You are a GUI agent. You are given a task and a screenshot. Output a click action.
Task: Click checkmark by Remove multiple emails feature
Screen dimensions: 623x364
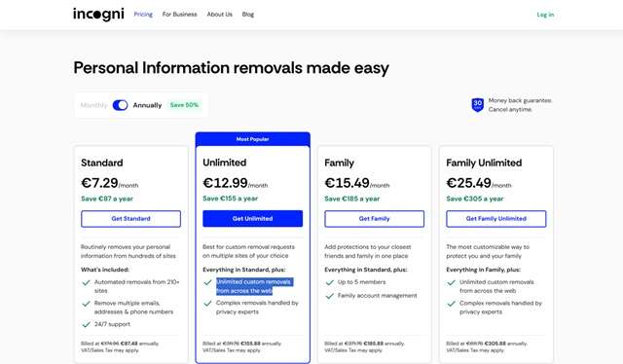[87, 304]
